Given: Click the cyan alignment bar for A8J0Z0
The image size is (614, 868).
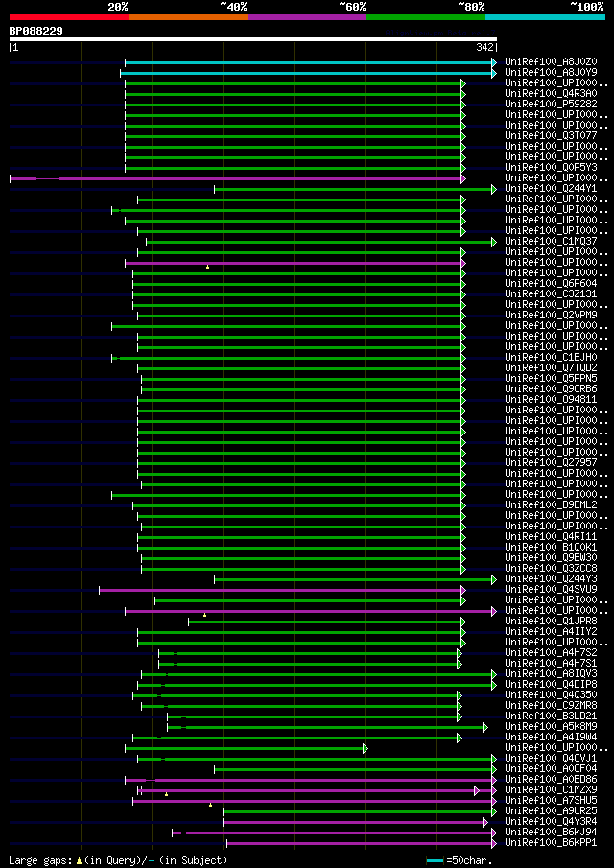Looking at the screenshot, I should point(309,62).
